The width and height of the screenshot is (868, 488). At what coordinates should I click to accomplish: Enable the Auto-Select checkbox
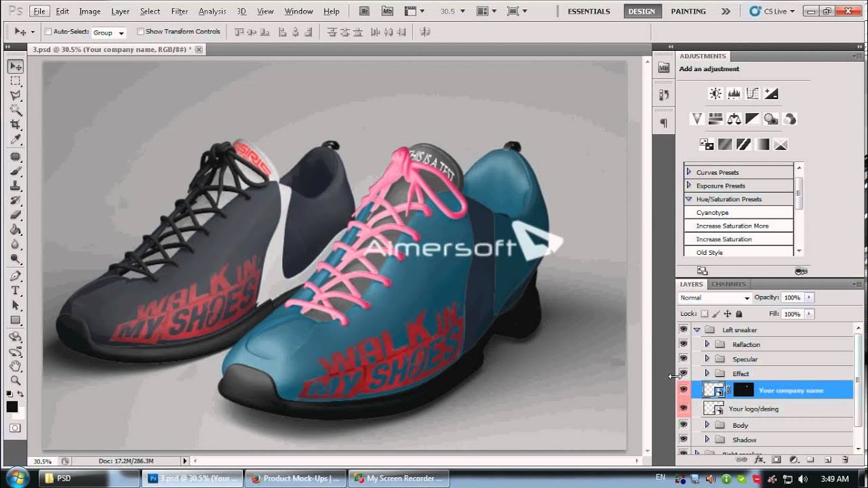point(48,31)
